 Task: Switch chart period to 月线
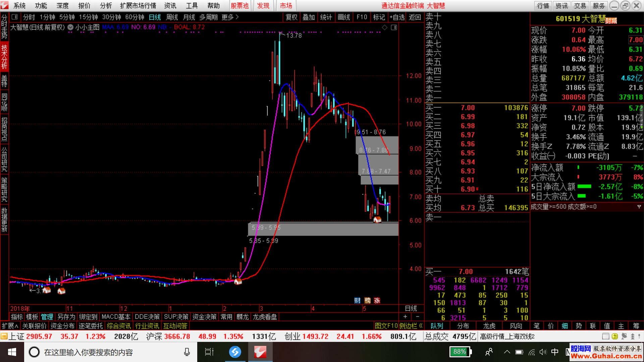[x=189, y=17]
